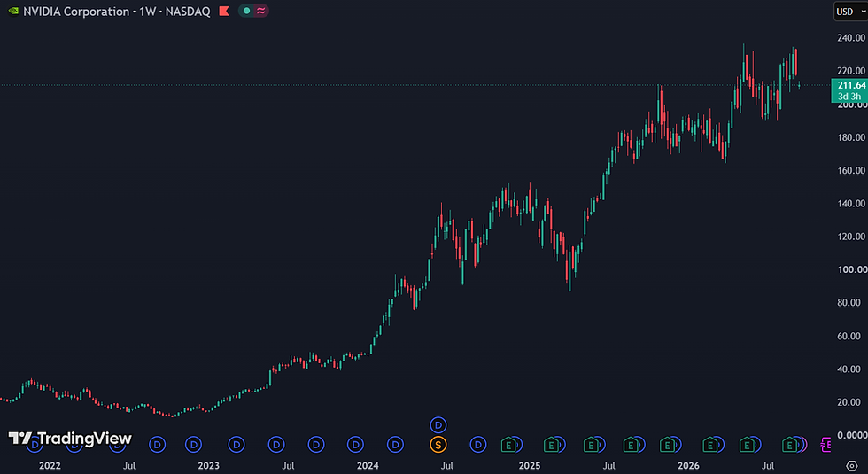Click the 2022 time axis label
Viewport: 868px width, 474px height.
point(50,466)
